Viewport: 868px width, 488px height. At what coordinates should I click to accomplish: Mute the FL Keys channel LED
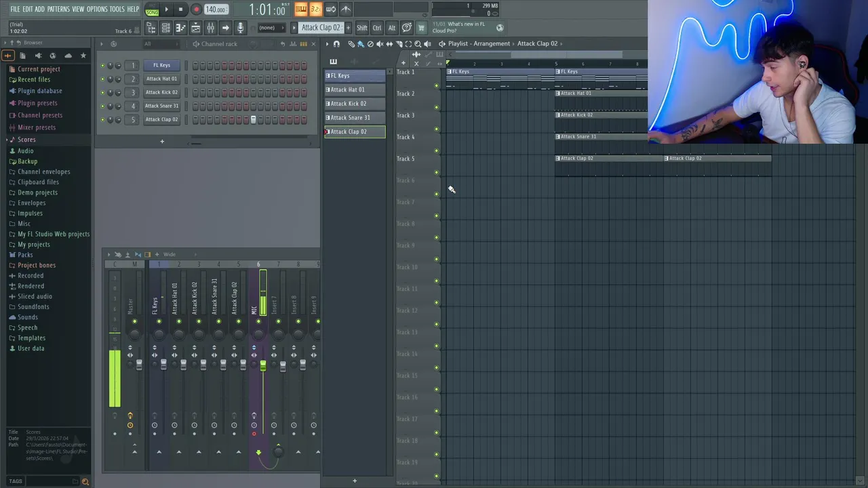point(102,65)
